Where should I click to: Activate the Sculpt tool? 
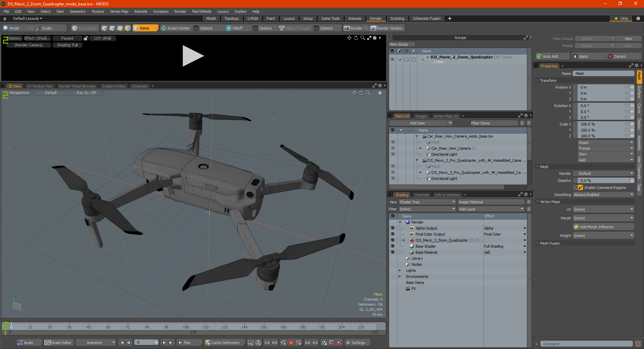pyautogui.click(x=50, y=28)
